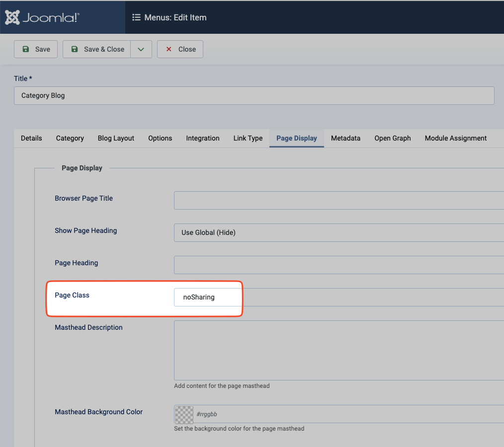Expand the Save & Close dropdown arrow
Screen dimensions: 504x447
pos(141,49)
